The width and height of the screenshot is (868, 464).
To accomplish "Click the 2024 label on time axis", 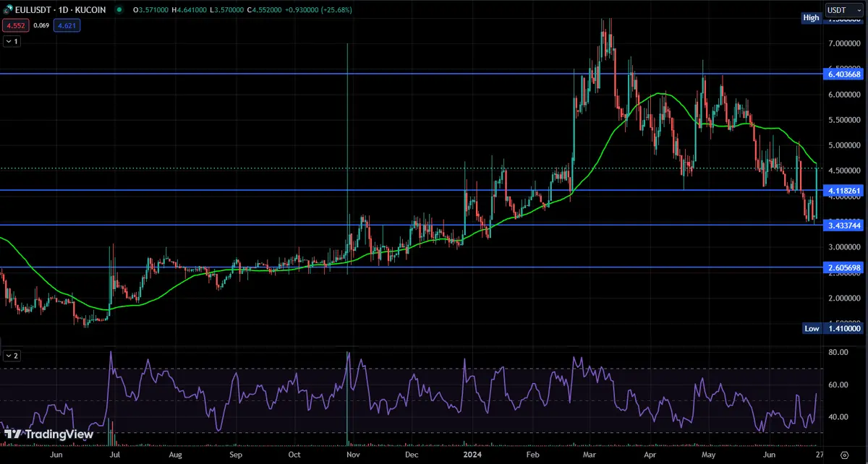I will point(472,456).
